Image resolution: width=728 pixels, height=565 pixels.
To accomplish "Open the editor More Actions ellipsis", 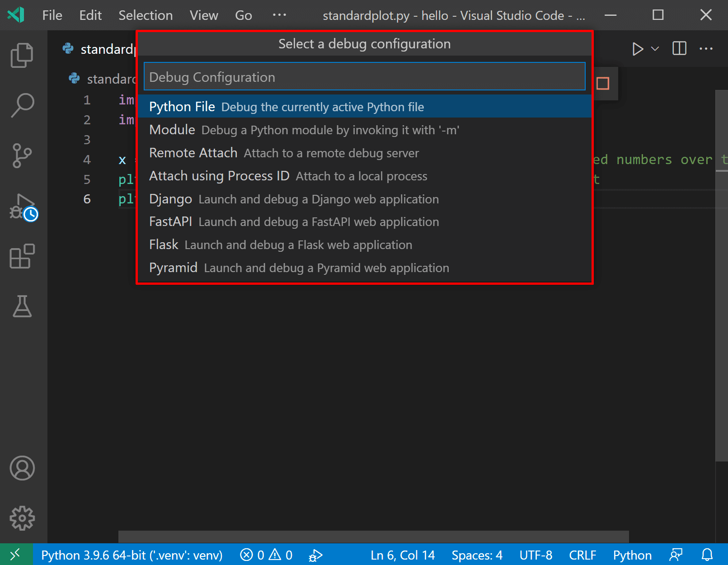I will point(706,49).
